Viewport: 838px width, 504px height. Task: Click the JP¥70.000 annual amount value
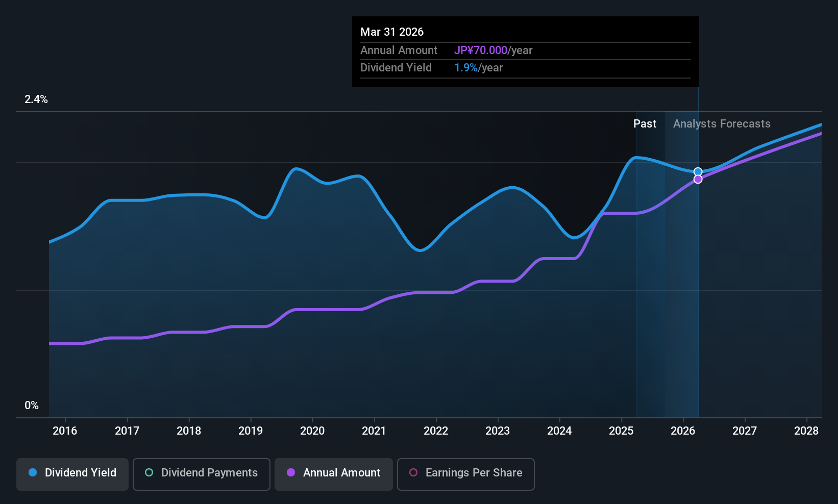click(x=481, y=50)
